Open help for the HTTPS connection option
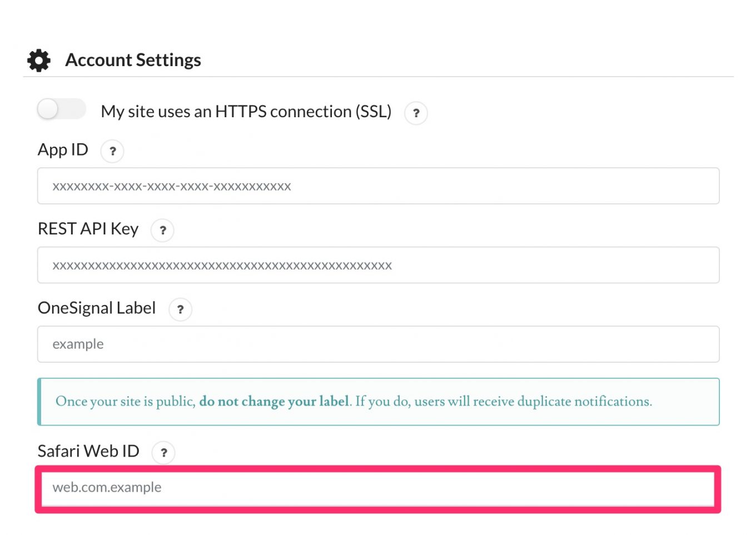The height and width of the screenshot is (535, 756). (x=416, y=113)
